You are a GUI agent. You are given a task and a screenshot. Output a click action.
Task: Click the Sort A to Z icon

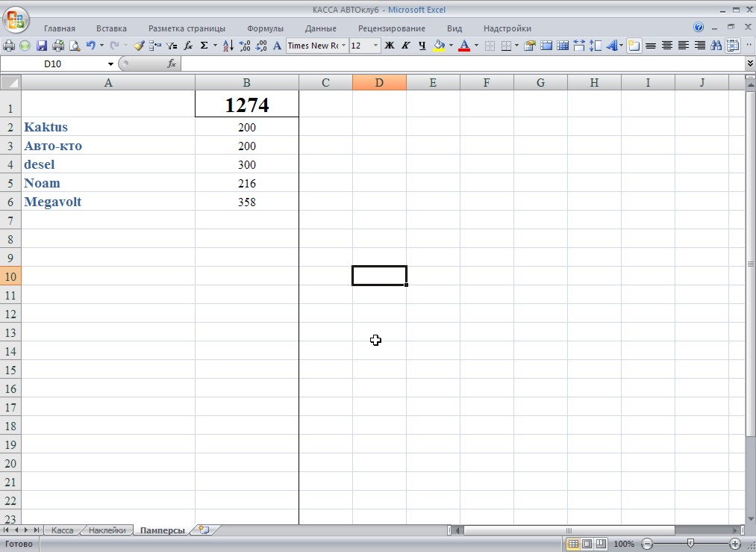click(228, 46)
